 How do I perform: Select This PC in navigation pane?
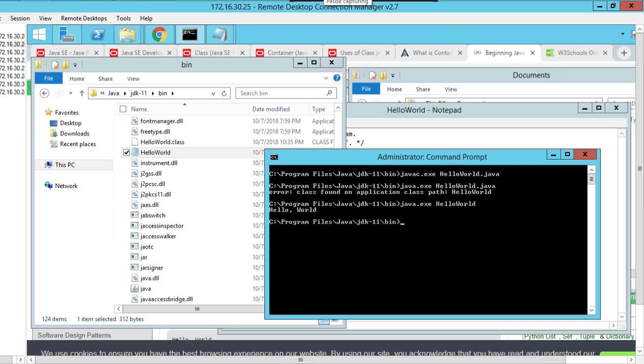pos(65,165)
